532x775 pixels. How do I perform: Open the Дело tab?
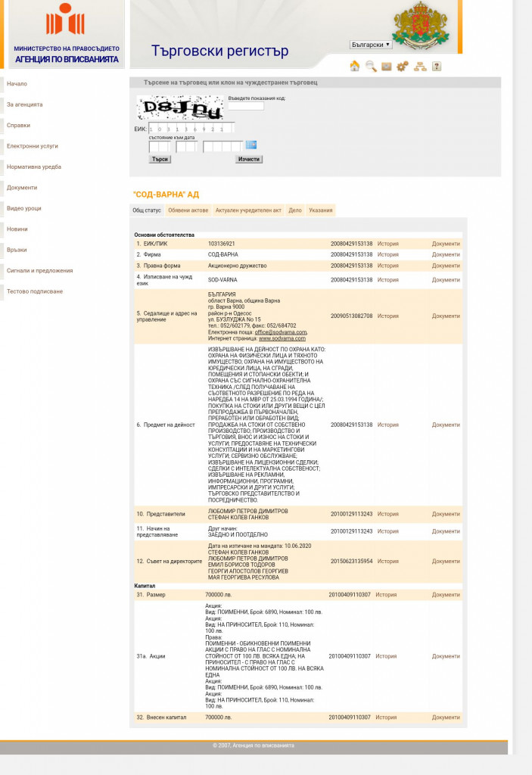[295, 210]
